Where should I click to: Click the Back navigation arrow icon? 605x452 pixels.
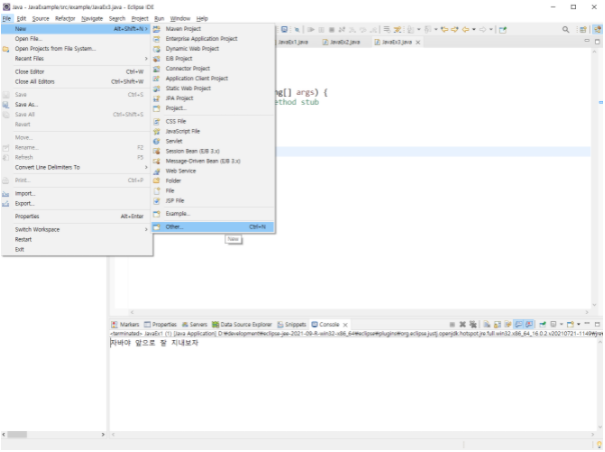pyautogui.click(x=465, y=29)
